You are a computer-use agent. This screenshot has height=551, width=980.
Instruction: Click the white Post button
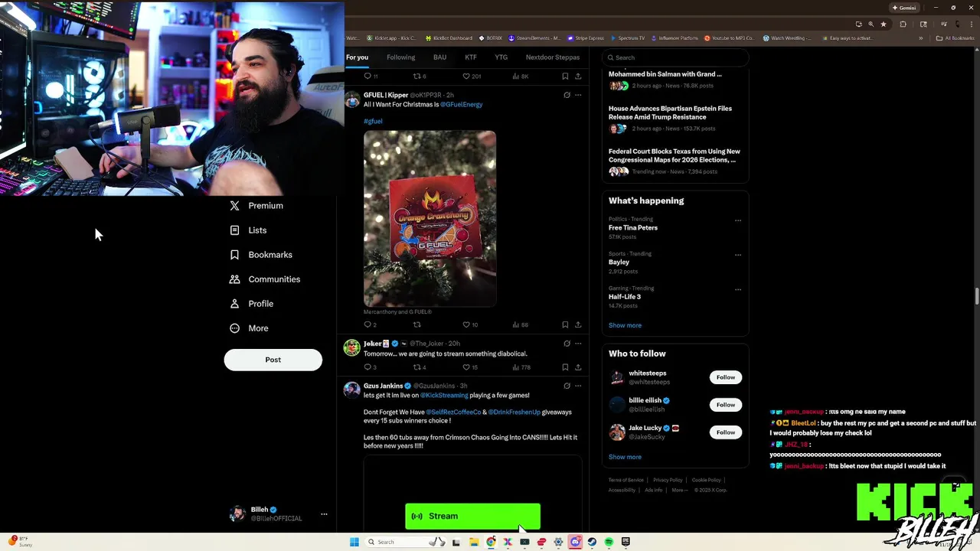click(x=273, y=360)
